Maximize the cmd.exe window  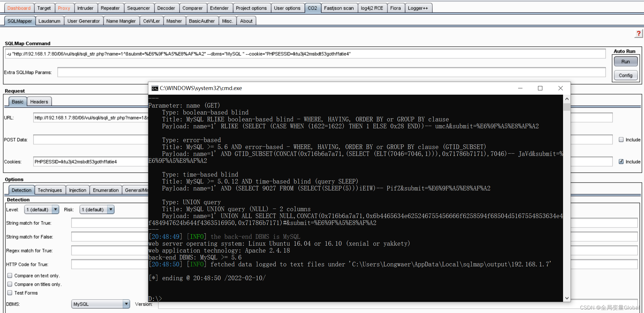pos(540,88)
